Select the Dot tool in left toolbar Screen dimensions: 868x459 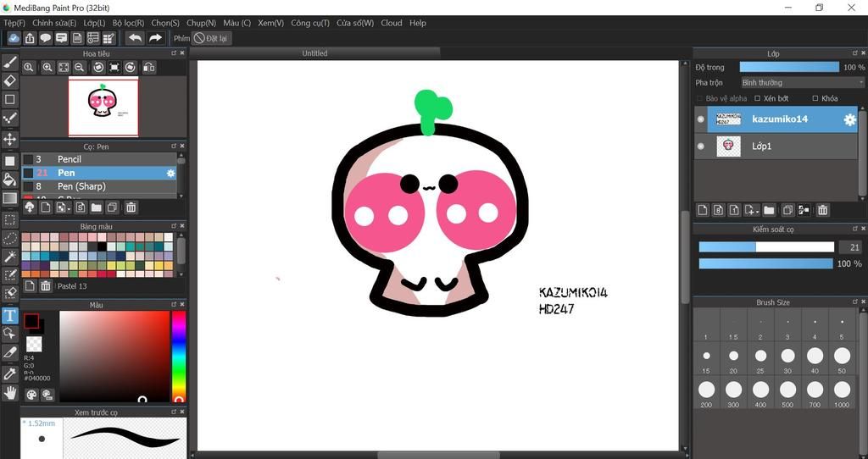click(9, 119)
